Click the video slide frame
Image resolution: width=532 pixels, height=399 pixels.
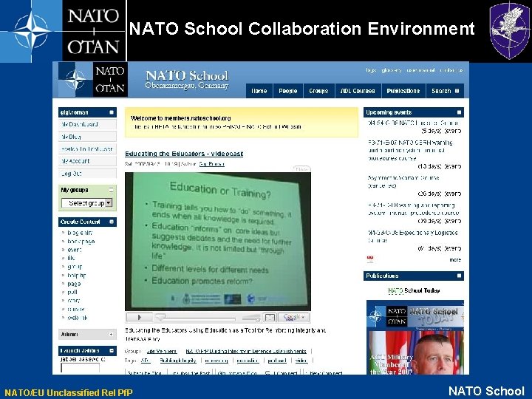[x=218, y=242]
